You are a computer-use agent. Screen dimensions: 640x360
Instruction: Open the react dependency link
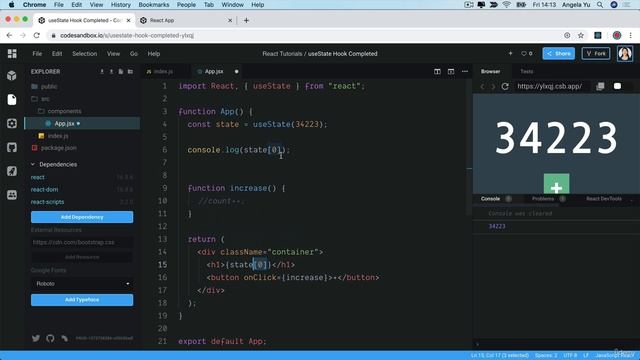(38, 177)
